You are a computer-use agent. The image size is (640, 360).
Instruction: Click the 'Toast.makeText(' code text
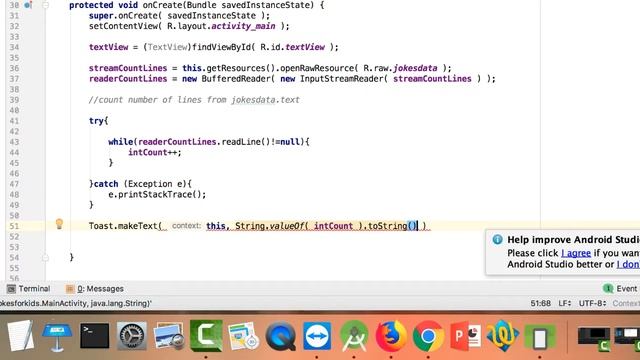pyautogui.click(x=125, y=226)
